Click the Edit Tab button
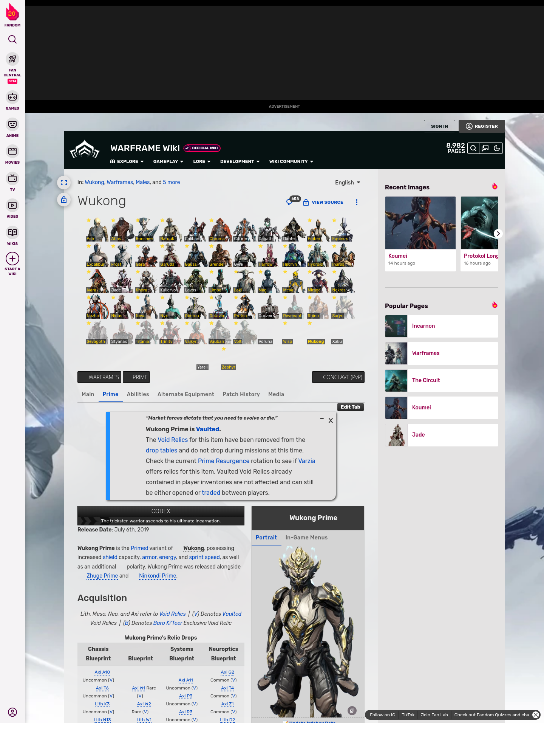This screenshot has width=544, height=756. pyautogui.click(x=351, y=407)
